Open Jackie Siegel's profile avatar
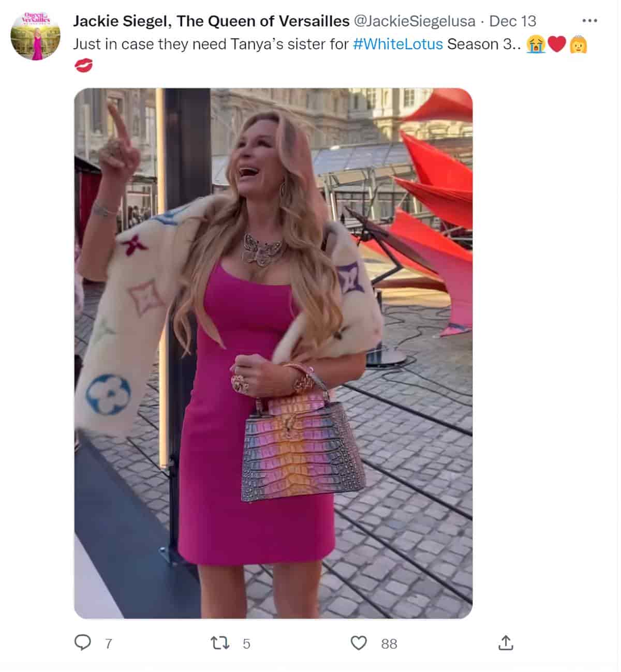 coord(35,36)
